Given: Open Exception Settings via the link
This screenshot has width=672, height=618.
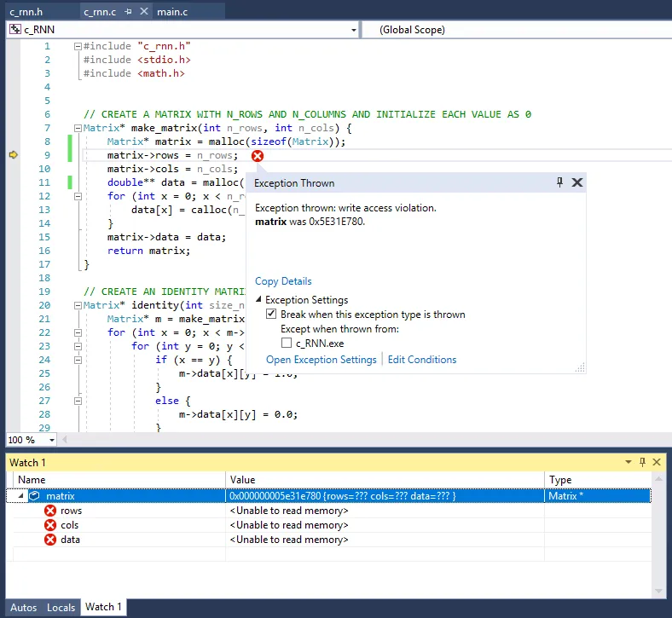Looking at the screenshot, I should coord(321,360).
